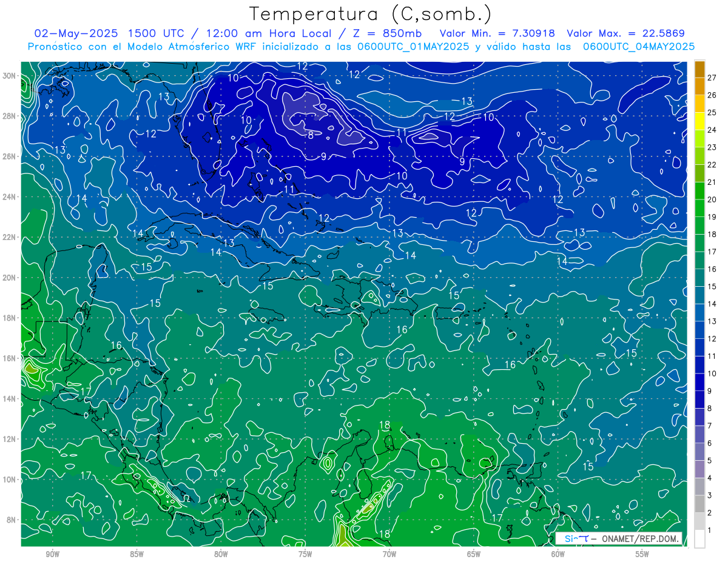Click the brown top segment of the color scale
This screenshot has height=562, width=728.
[699, 69]
